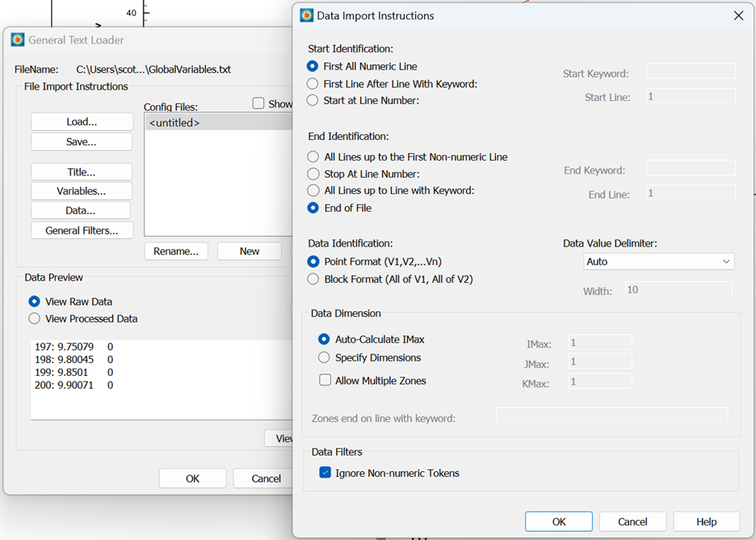756x540 pixels.
Task: Click the Load button
Action: tap(81, 121)
